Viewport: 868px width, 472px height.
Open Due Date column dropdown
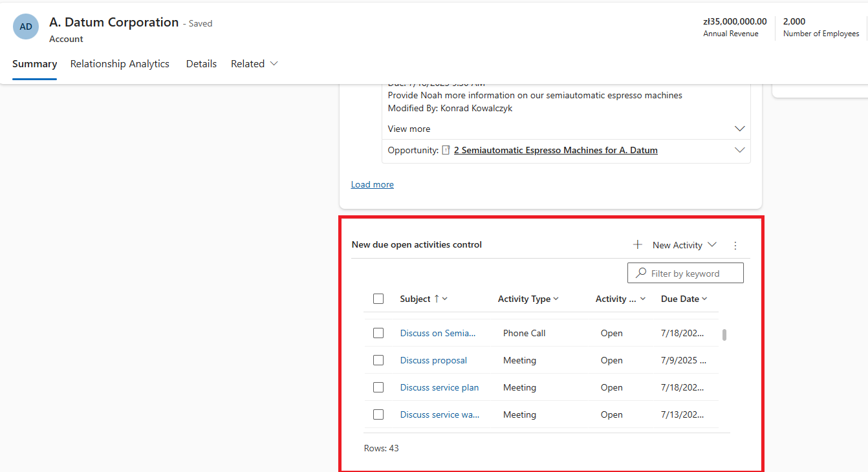coord(704,299)
